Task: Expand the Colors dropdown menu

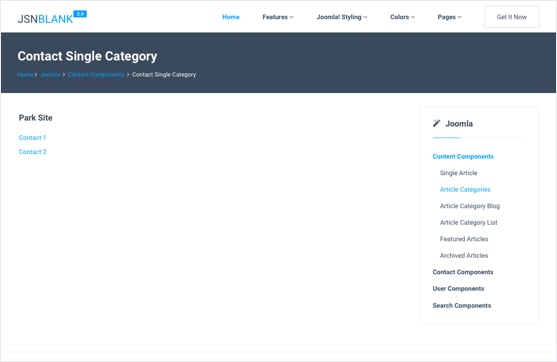Action: (x=402, y=17)
